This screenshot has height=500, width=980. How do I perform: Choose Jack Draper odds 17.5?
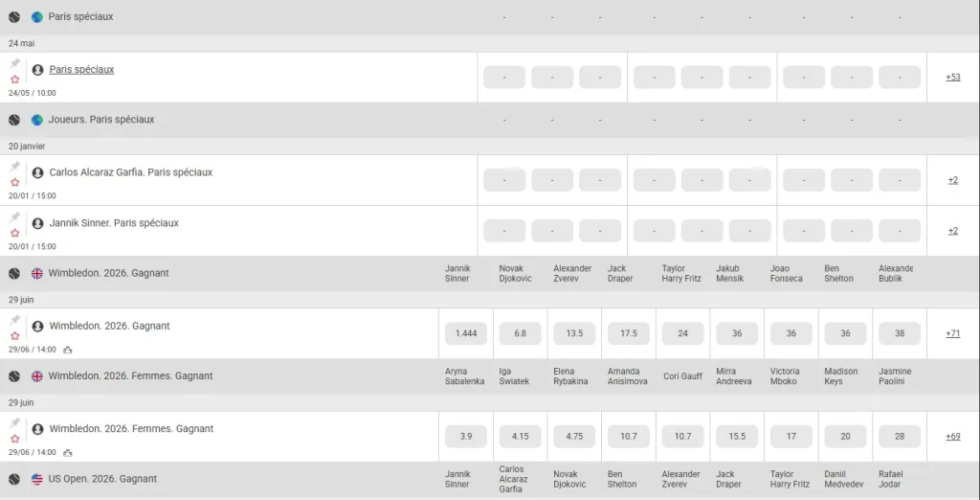coord(629,333)
